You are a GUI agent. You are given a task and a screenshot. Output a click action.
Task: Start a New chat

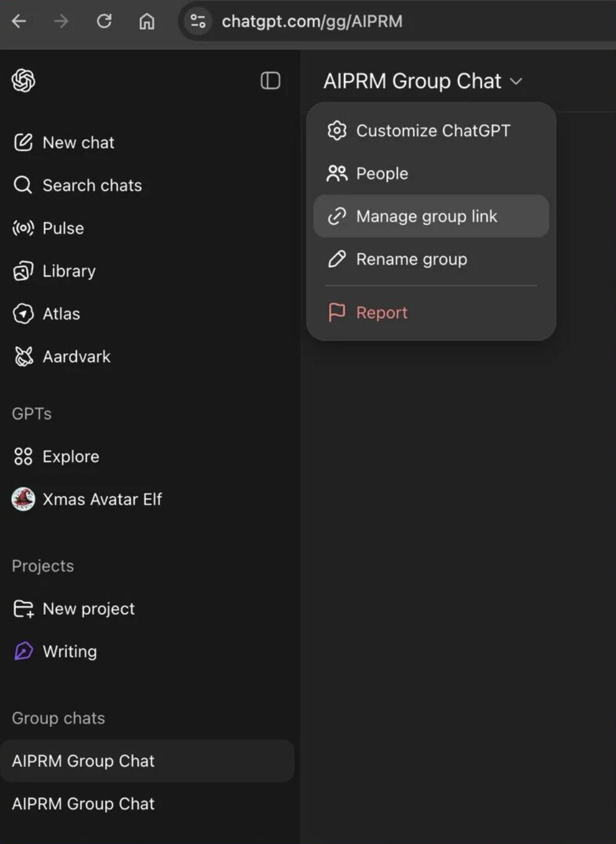[x=78, y=143]
